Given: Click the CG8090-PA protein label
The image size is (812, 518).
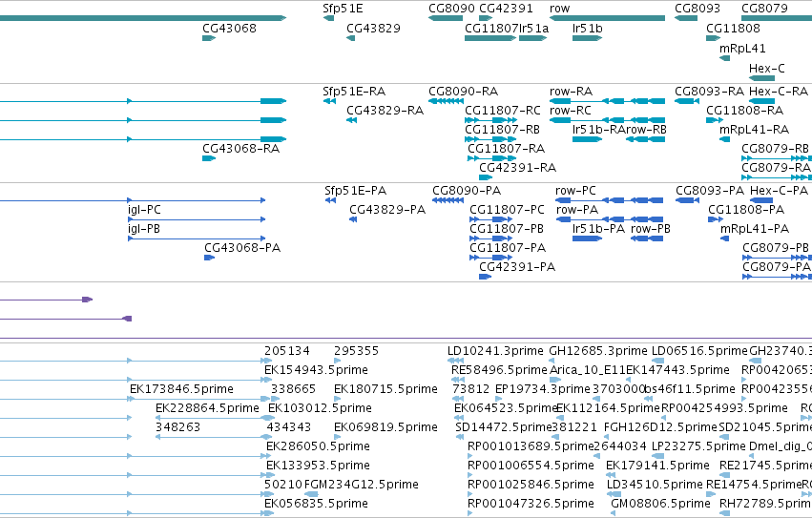Looking at the screenshot, I should point(467,191).
